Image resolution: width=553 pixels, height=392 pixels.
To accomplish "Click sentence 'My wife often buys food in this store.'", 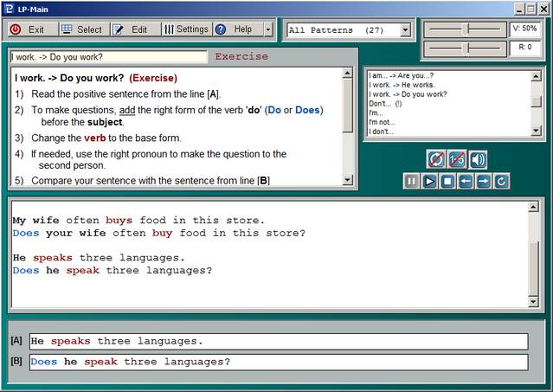I will point(138,221).
